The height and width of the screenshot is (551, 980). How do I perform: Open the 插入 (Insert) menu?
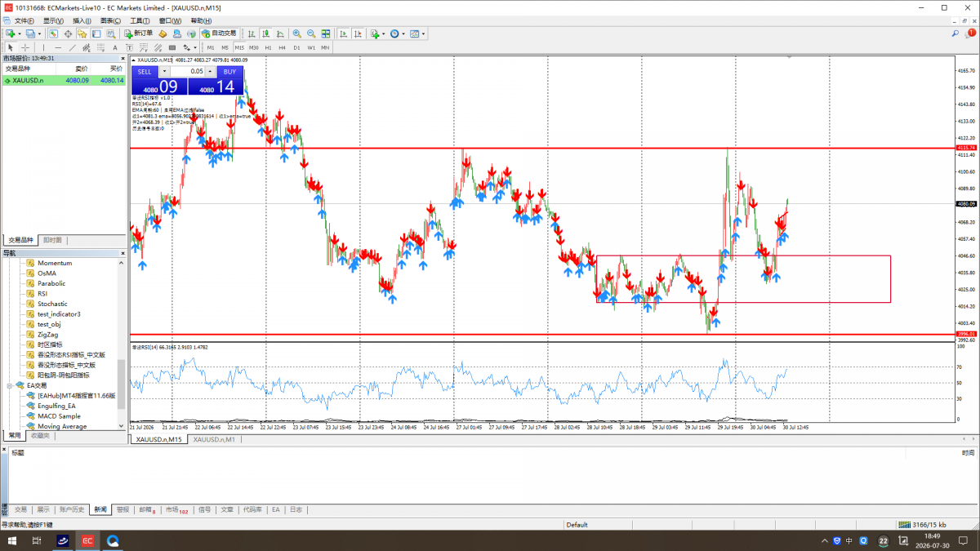coord(82,20)
